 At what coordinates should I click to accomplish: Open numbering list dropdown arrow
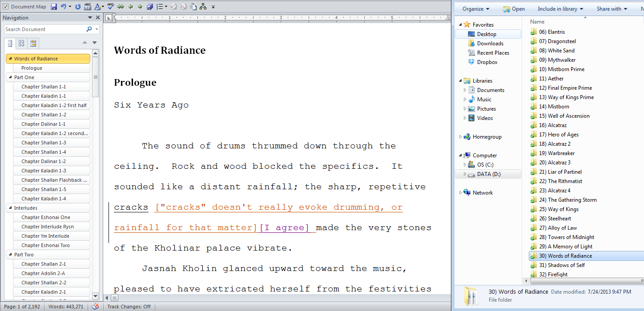tap(166, 7)
